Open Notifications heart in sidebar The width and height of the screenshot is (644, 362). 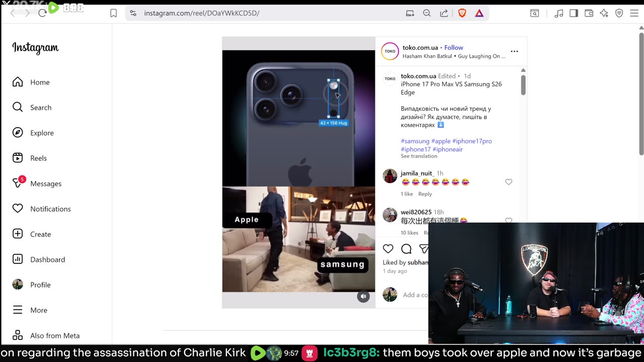(x=41, y=209)
